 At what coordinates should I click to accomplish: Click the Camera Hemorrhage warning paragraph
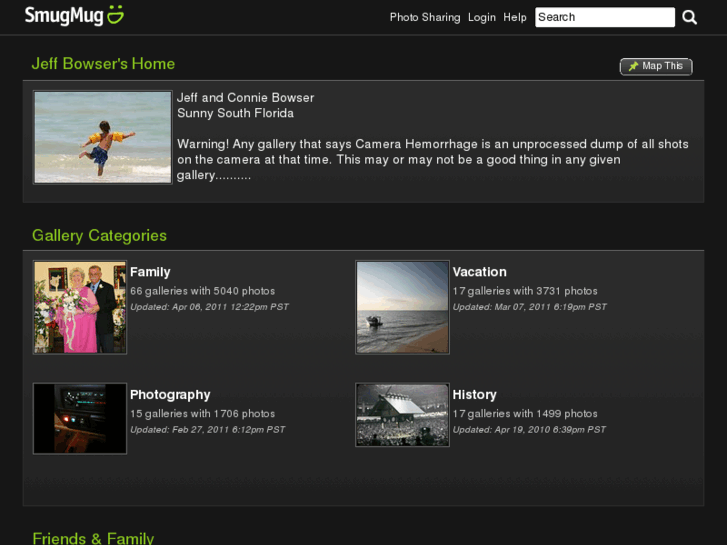click(x=433, y=160)
